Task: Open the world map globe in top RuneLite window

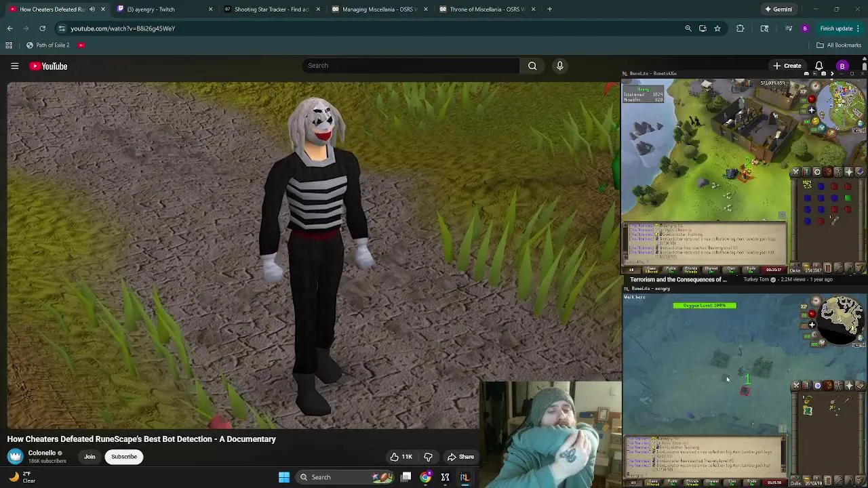Action: tap(861, 124)
